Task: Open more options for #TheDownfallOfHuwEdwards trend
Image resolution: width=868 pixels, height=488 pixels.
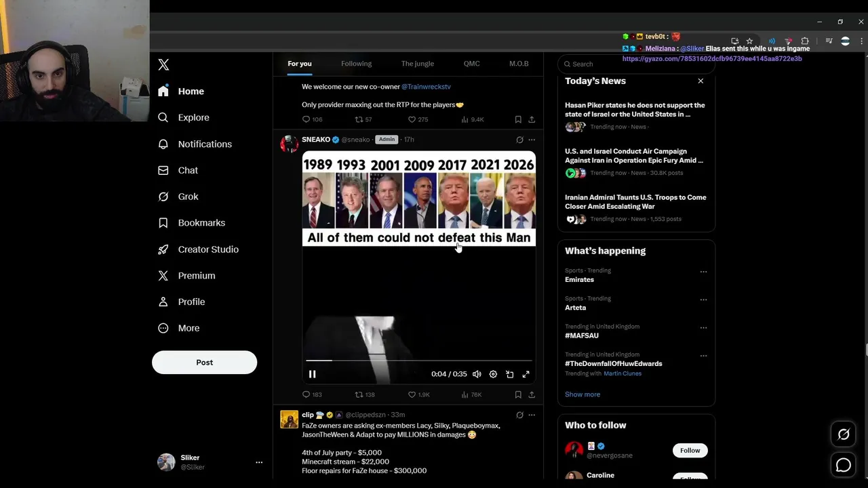Action: [703, 355]
